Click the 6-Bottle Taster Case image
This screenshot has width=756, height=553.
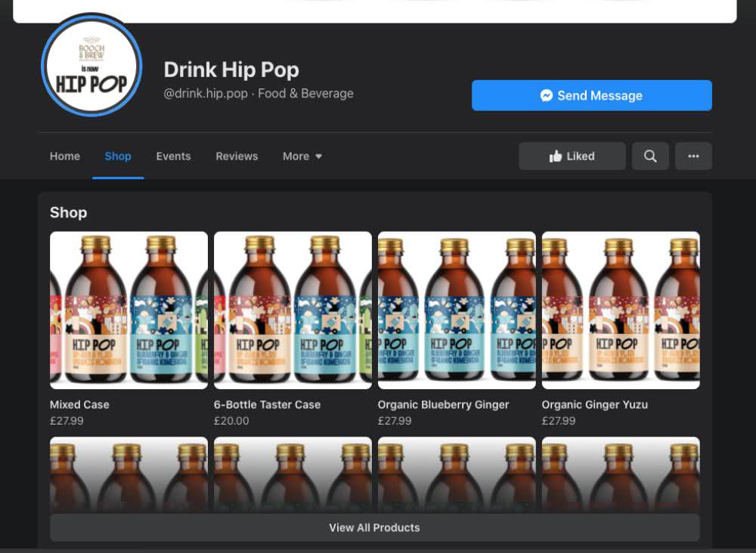(293, 310)
